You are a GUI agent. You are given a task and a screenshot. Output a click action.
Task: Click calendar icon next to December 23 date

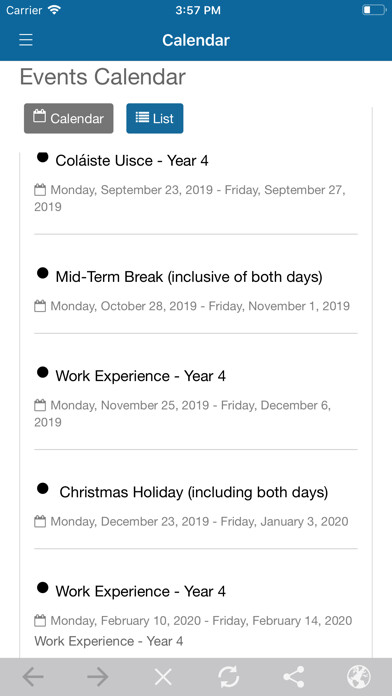(40, 521)
